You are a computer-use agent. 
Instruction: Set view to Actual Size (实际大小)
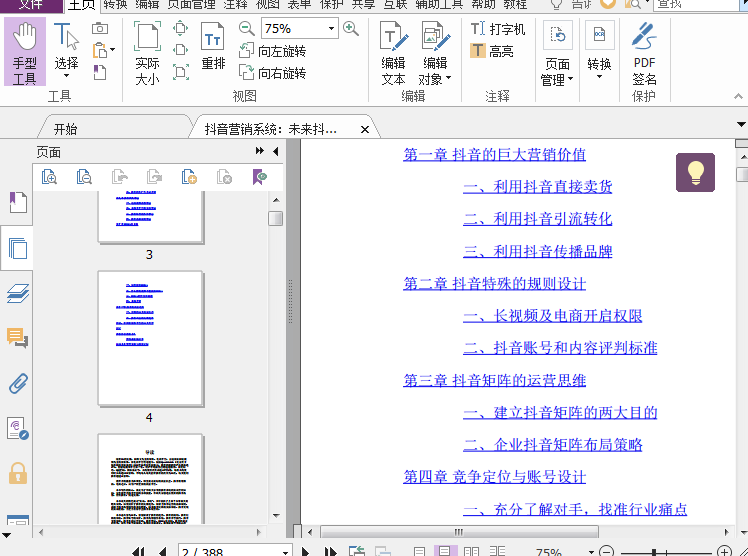147,52
